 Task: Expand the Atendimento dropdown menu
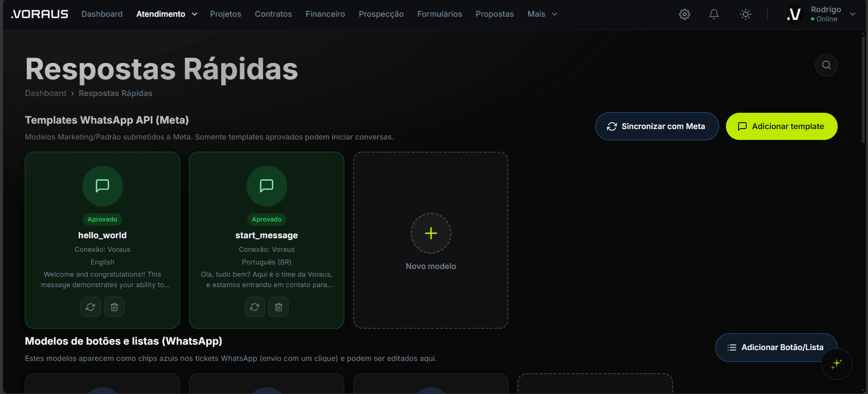[x=167, y=14]
